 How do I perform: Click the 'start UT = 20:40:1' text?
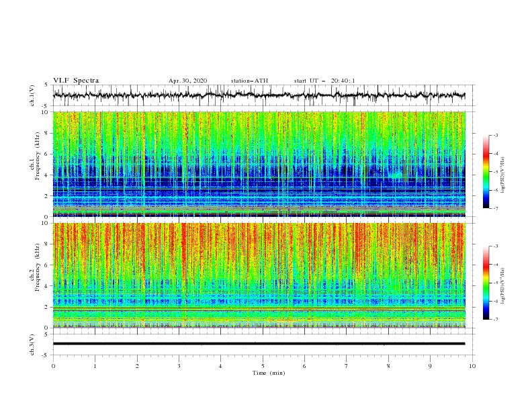[x=324, y=81]
